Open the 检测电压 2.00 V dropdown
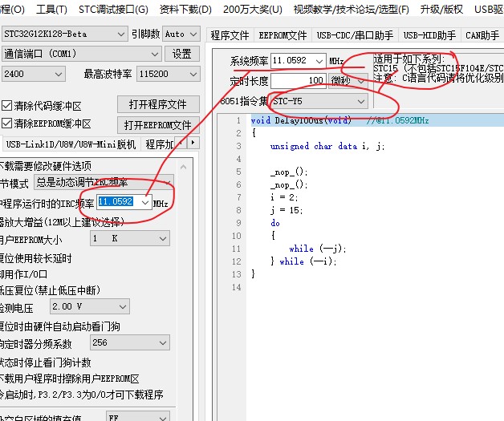This screenshot has height=421, width=504. coord(90,306)
